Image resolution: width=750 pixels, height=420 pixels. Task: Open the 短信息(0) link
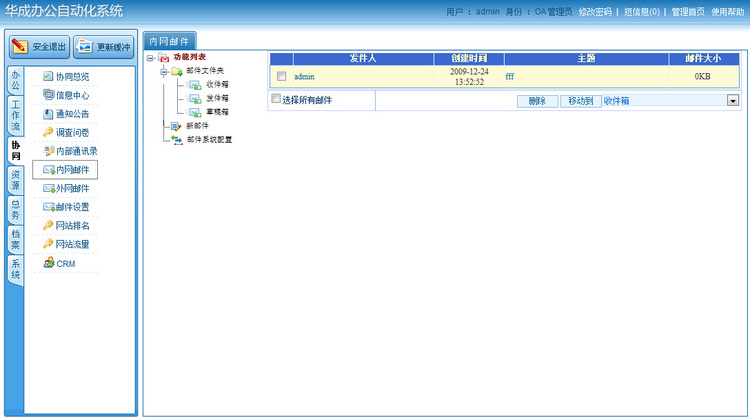[641, 11]
